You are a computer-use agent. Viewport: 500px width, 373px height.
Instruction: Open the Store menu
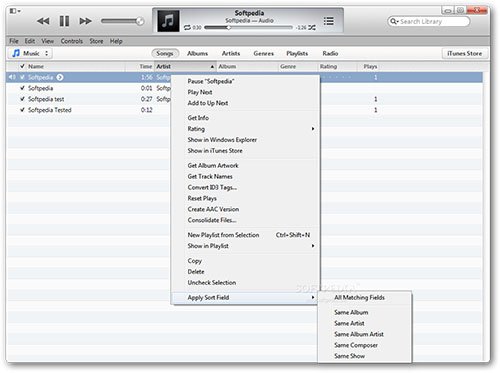[96, 41]
